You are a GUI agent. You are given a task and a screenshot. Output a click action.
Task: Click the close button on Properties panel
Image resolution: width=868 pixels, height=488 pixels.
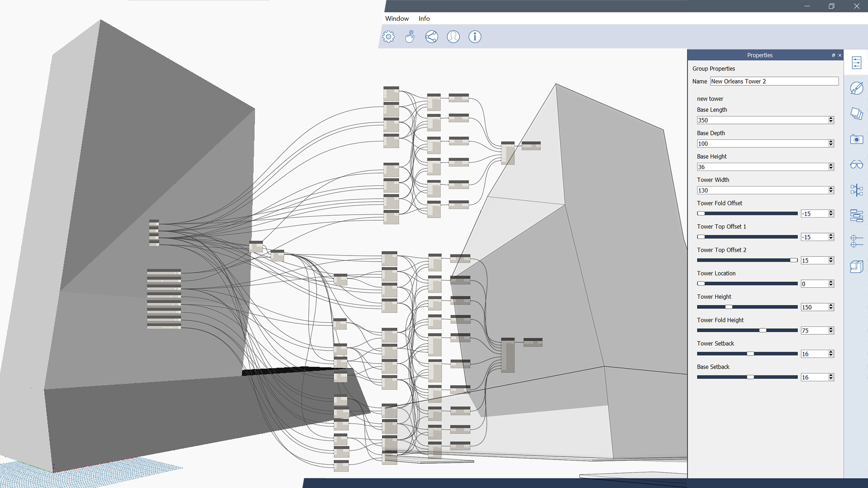point(840,55)
